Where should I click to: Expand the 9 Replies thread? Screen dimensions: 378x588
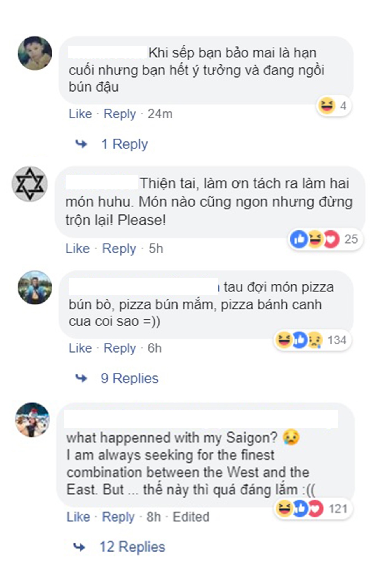(129, 378)
